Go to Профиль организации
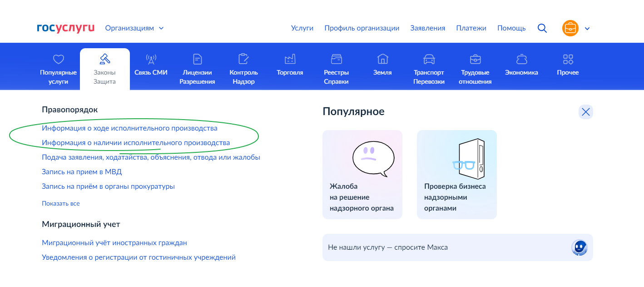The height and width of the screenshot is (287, 644). (x=362, y=28)
